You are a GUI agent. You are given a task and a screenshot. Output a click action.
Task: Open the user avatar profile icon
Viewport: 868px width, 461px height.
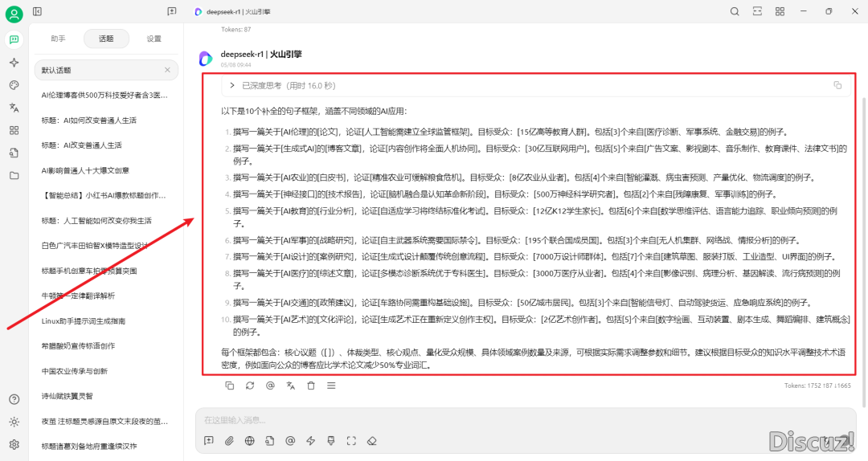pyautogui.click(x=14, y=14)
